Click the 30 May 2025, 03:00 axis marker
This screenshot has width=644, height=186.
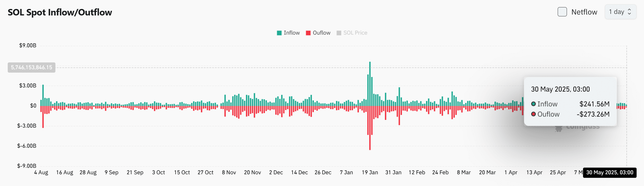(610, 172)
